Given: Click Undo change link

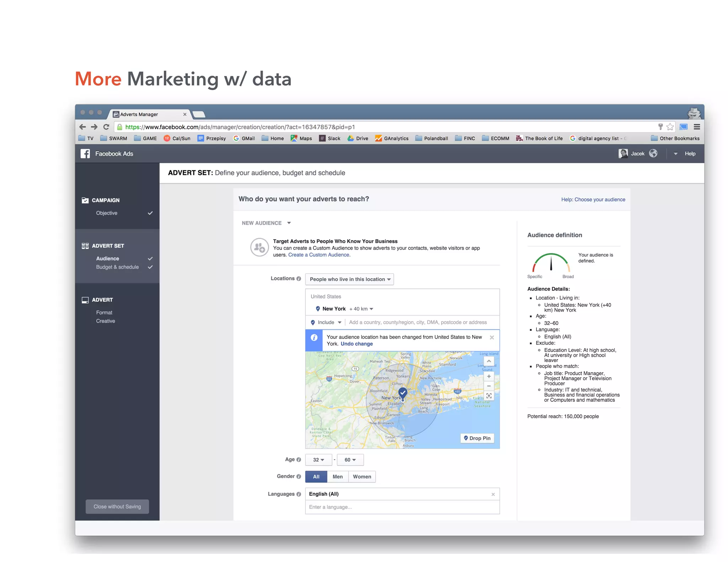Looking at the screenshot, I should [357, 344].
